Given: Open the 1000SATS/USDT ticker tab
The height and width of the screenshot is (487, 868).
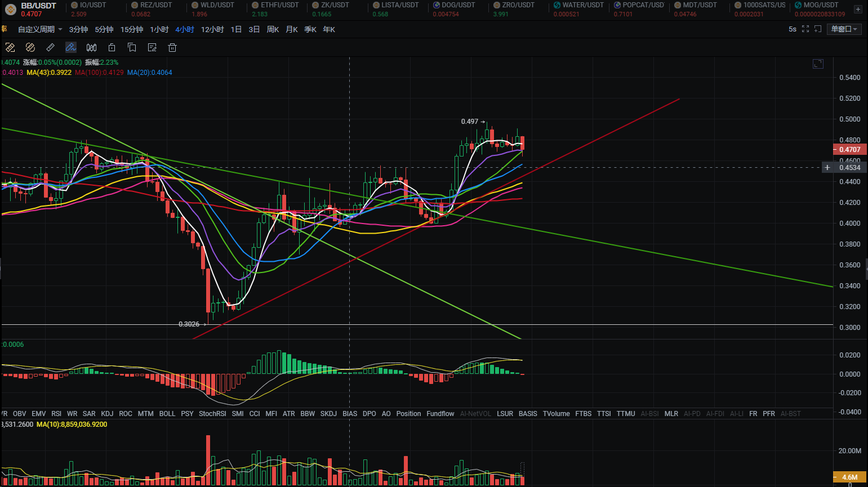Looking at the screenshot, I should [760, 10].
